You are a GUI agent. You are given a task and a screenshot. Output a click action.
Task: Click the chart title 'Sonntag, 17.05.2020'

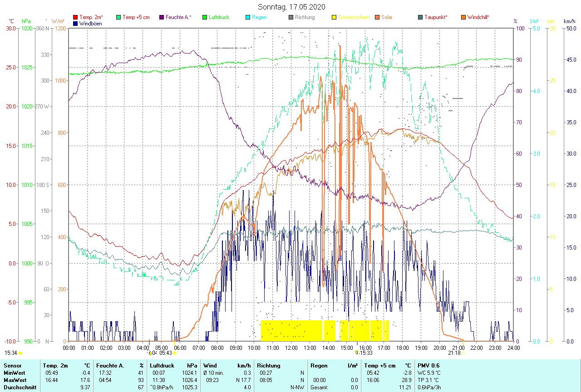tap(291, 7)
